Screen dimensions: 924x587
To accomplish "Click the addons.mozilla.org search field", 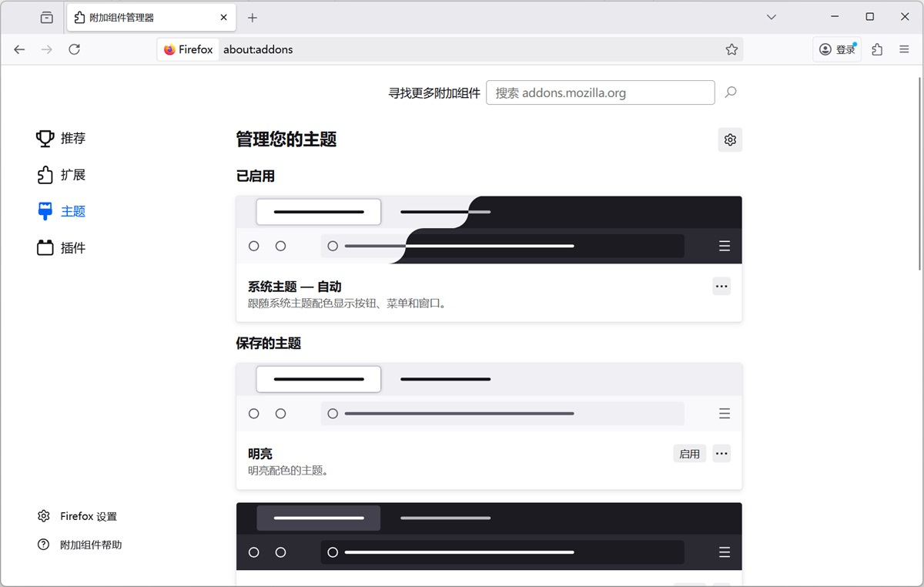I will click(x=601, y=92).
